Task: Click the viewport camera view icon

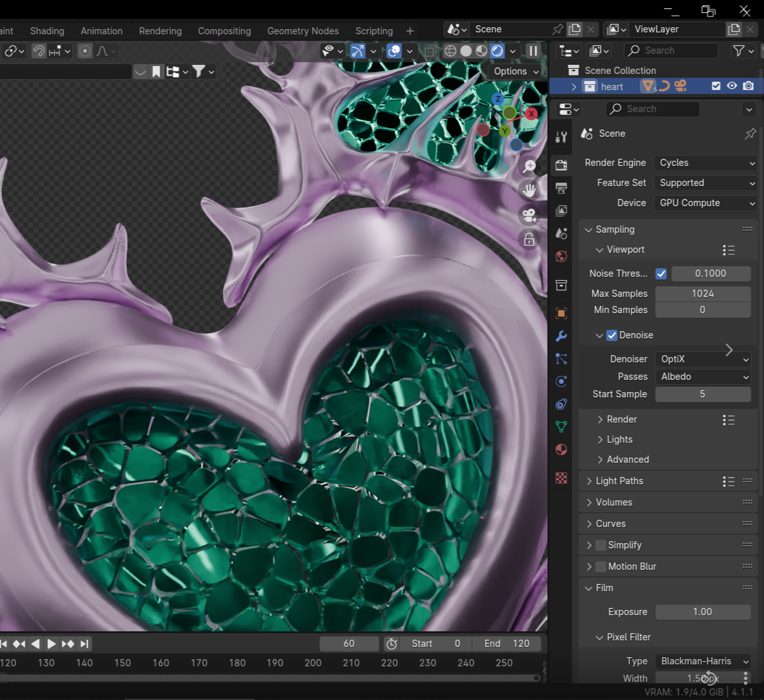Action: [529, 215]
